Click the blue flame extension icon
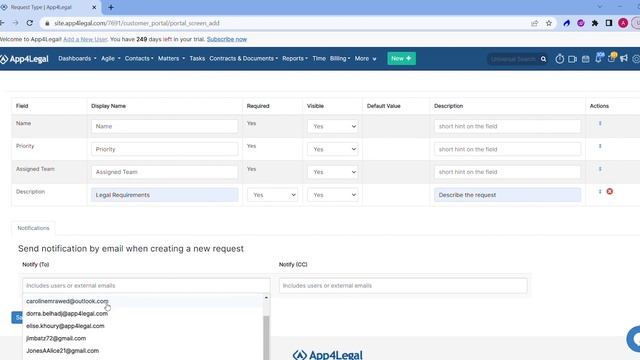 pos(567,23)
